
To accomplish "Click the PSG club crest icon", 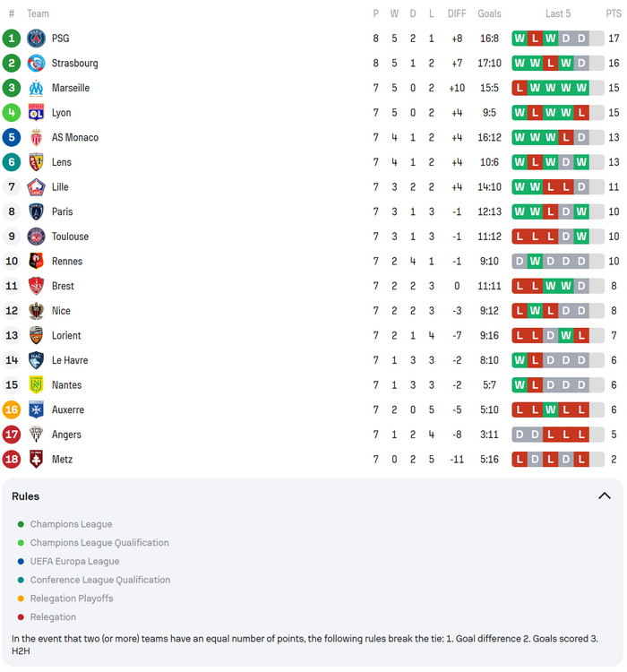I will (x=36, y=39).
